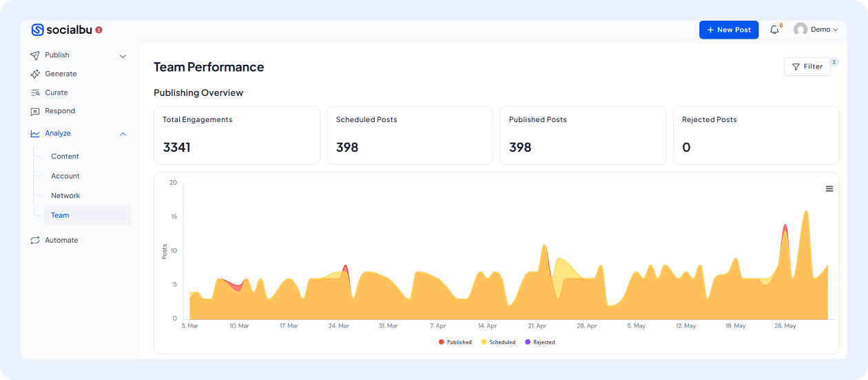Click the Curate icon in sidebar
Screen dimensions: 868x380
(35, 92)
